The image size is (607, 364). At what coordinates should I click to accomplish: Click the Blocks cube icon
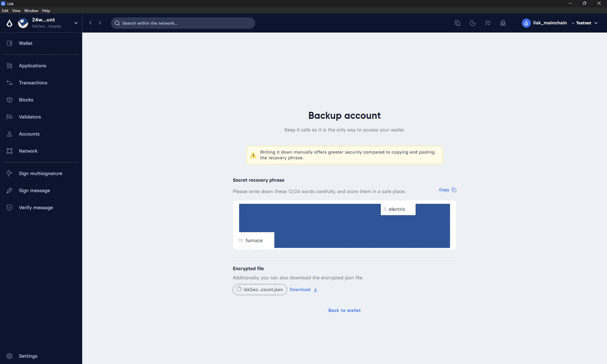tap(9, 100)
